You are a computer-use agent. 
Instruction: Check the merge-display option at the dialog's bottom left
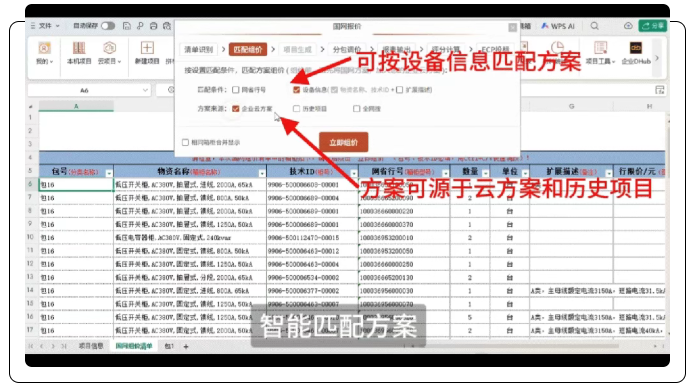(x=185, y=142)
